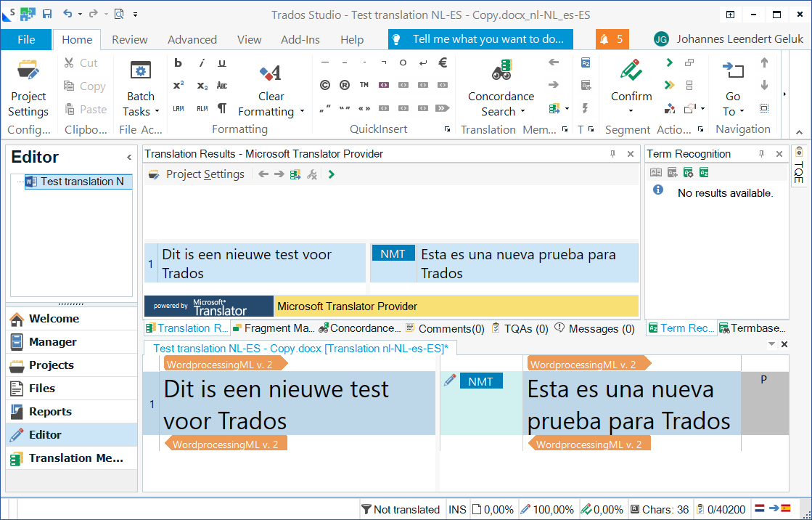The width and height of the screenshot is (812, 520).
Task: Insert the registered trademark symbol
Action: tap(345, 85)
